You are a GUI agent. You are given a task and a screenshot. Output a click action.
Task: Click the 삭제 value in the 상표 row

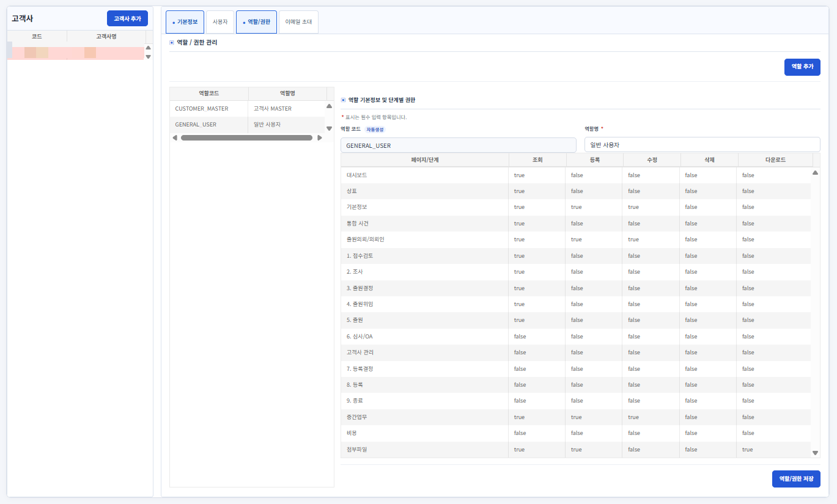point(691,191)
